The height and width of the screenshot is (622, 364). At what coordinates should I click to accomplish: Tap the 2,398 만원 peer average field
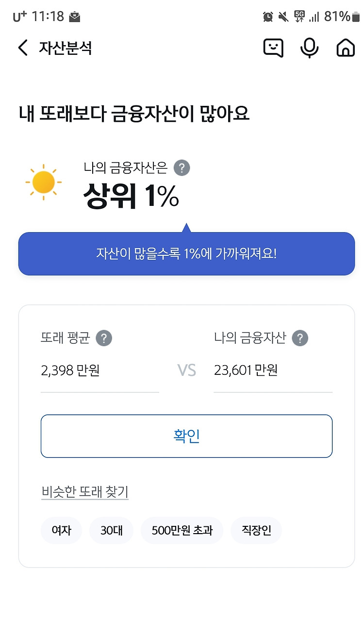click(x=100, y=371)
